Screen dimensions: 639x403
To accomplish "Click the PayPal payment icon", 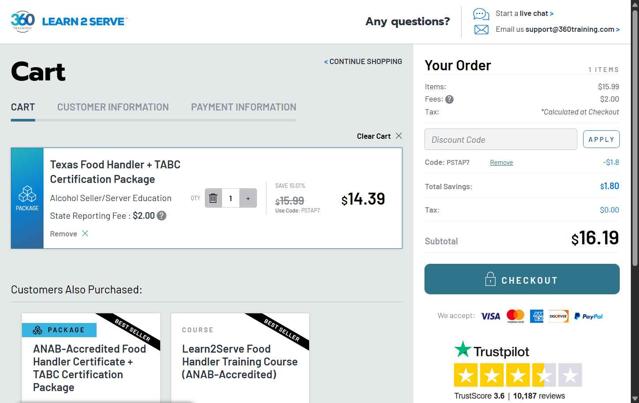I will click(589, 316).
